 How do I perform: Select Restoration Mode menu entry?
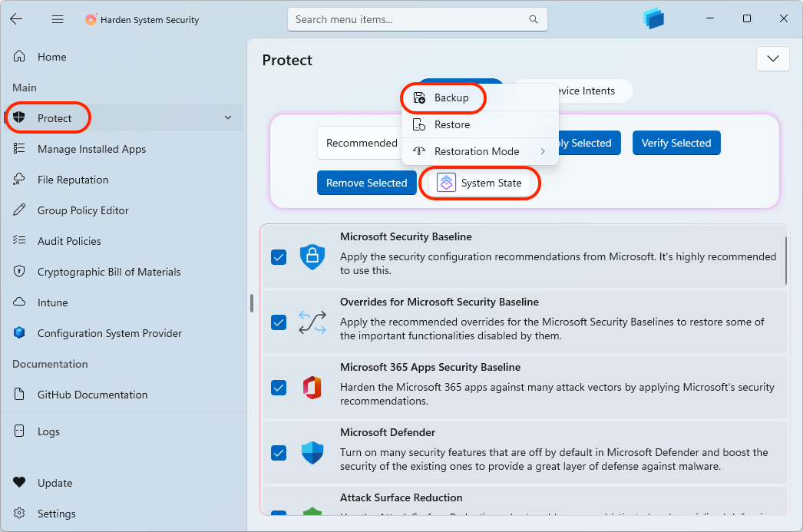pyautogui.click(x=480, y=151)
